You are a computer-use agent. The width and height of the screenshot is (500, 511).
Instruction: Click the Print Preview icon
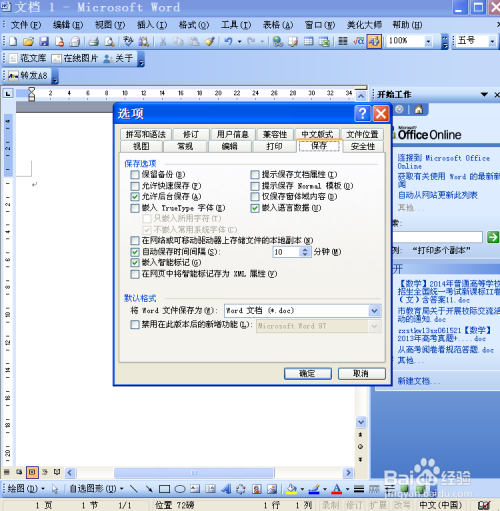pos(109,41)
